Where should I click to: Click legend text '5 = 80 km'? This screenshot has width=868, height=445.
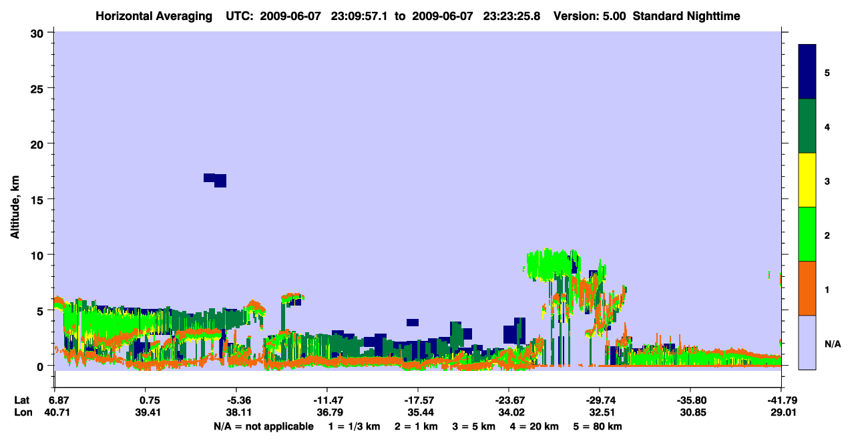(x=598, y=426)
